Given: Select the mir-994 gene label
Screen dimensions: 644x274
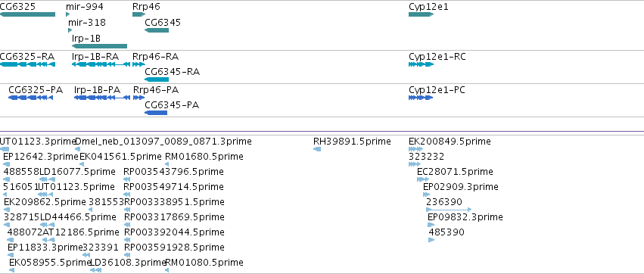Looking at the screenshot, I should 85,7.
